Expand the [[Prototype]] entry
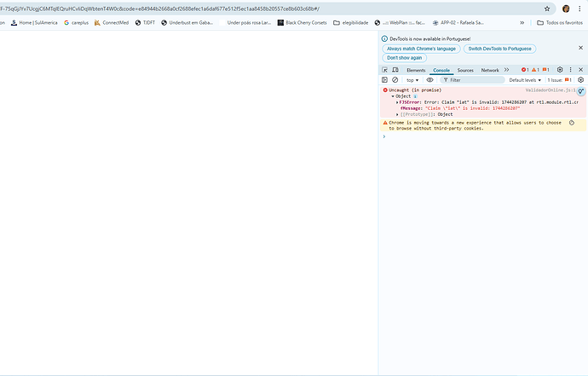 [x=397, y=114]
